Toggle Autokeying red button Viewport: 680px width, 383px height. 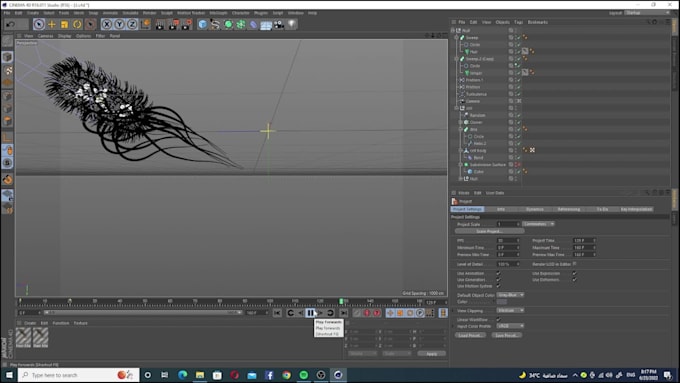pyautogui.click(x=367, y=313)
